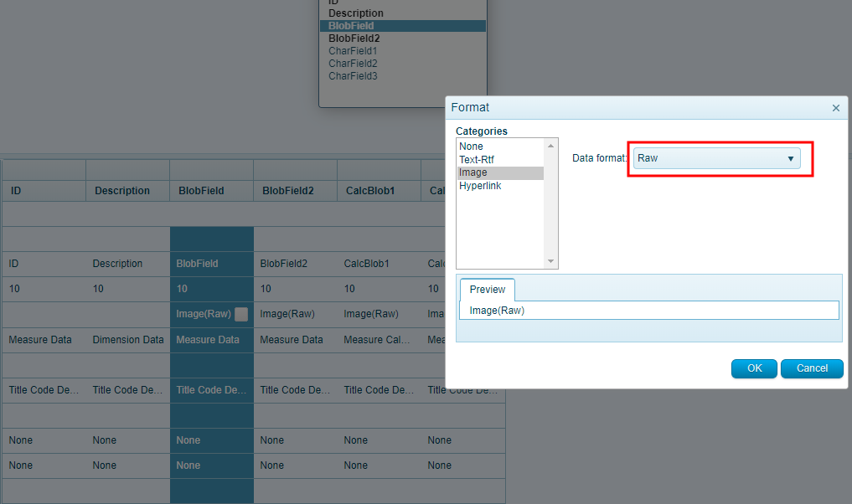Screen dimensions: 852x504
Task: Click the BlobField2 column header
Action: coord(288,191)
